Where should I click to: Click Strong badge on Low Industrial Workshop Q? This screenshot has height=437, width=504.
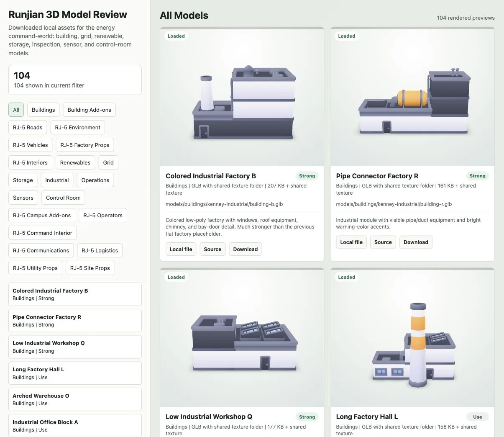tap(307, 417)
